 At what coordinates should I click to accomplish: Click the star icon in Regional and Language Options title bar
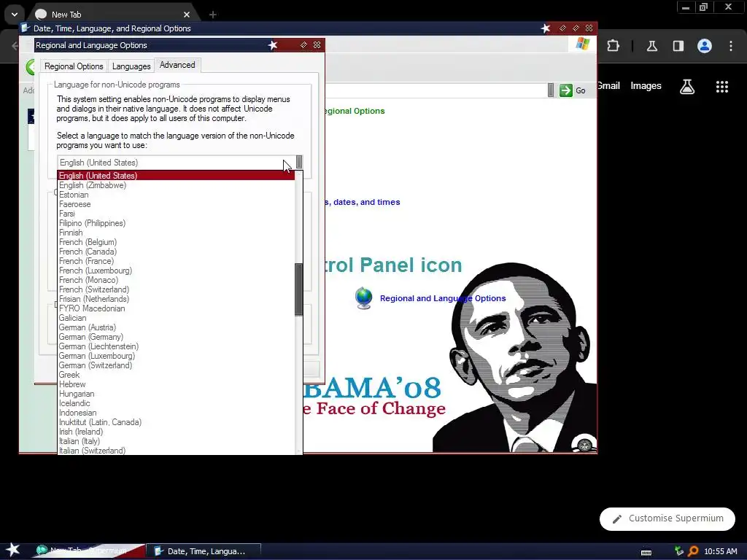coord(273,45)
